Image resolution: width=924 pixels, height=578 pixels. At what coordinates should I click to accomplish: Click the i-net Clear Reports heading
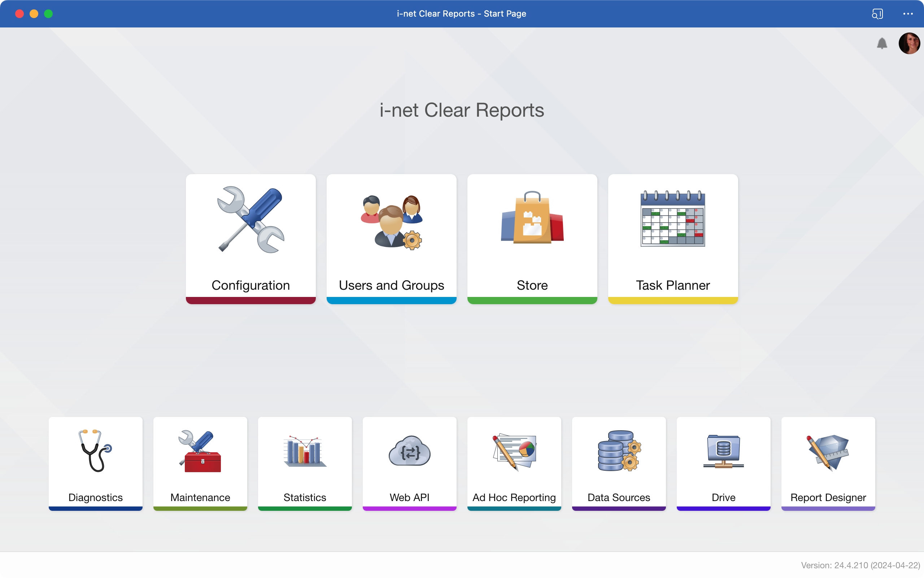tap(462, 110)
